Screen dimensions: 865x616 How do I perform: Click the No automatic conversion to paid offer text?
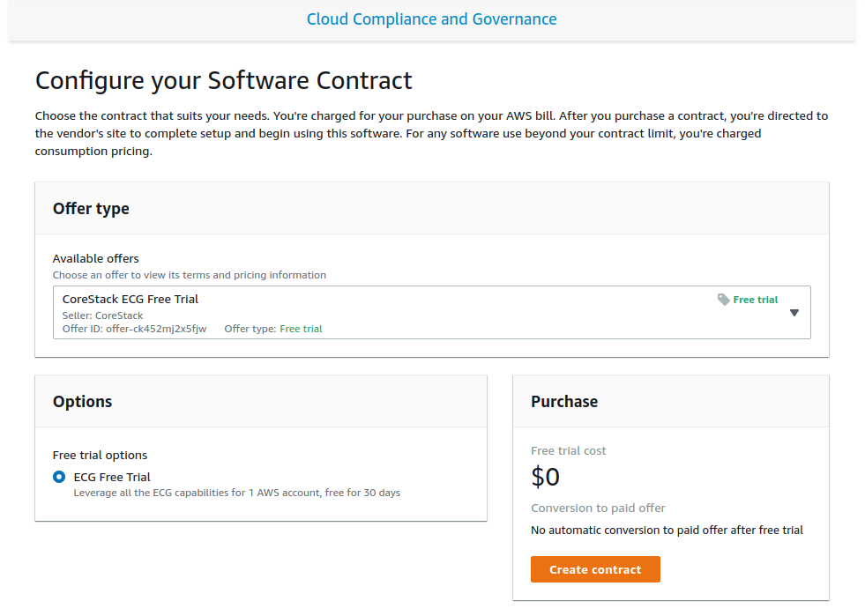click(x=667, y=530)
